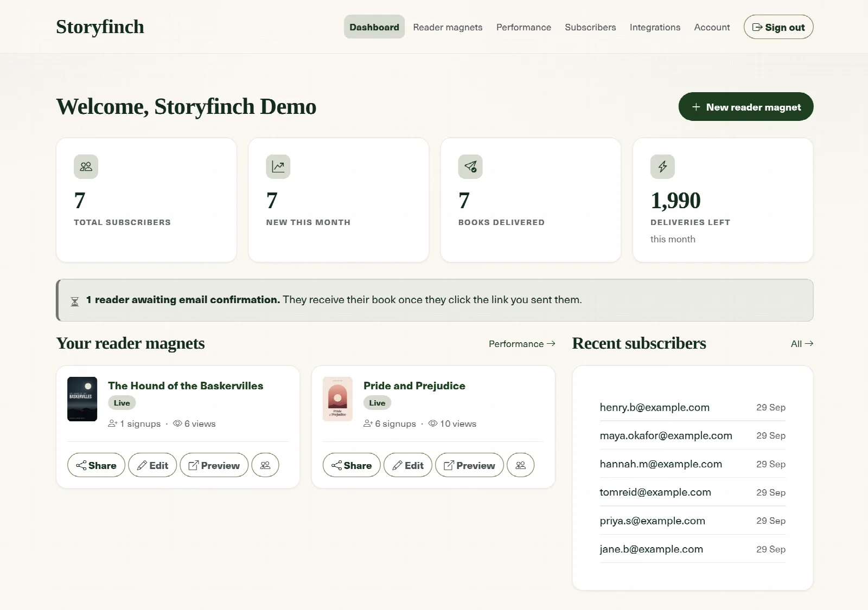This screenshot has height=610, width=868.
Task: Open subscribers icon button on Hound of the Baskervilles card
Action: click(265, 465)
